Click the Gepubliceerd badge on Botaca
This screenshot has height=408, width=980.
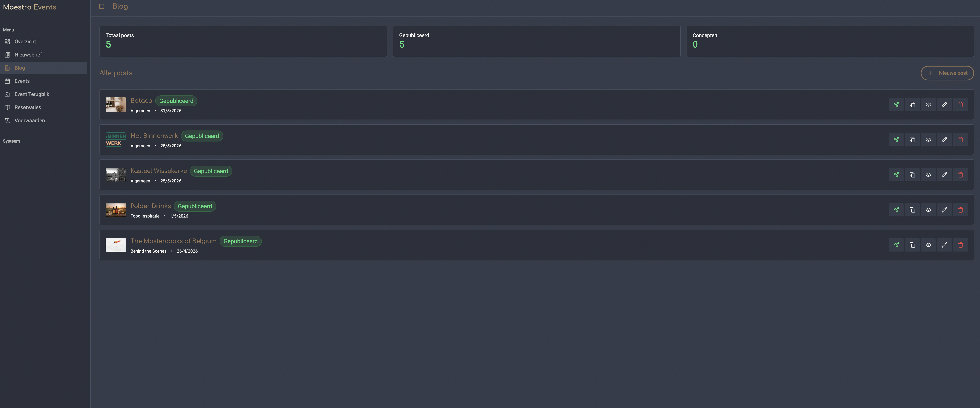pyautogui.click(x=176, y=101)
